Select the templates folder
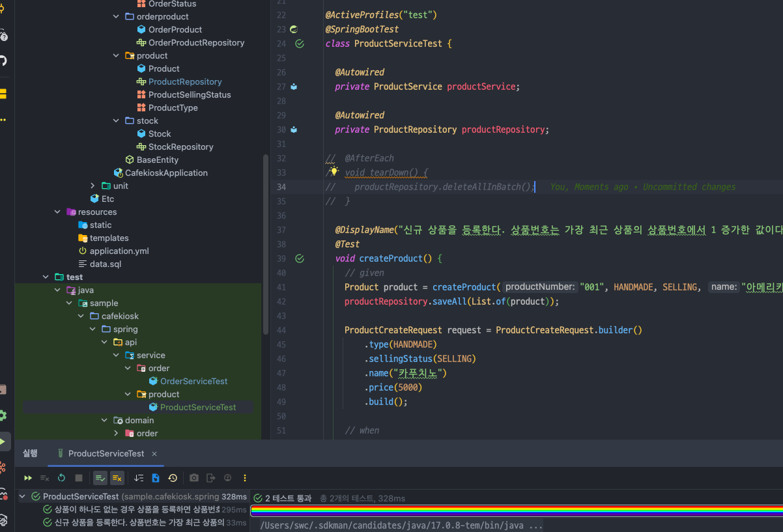This screenshot has height=532, width=783. [x=109, y=238]
